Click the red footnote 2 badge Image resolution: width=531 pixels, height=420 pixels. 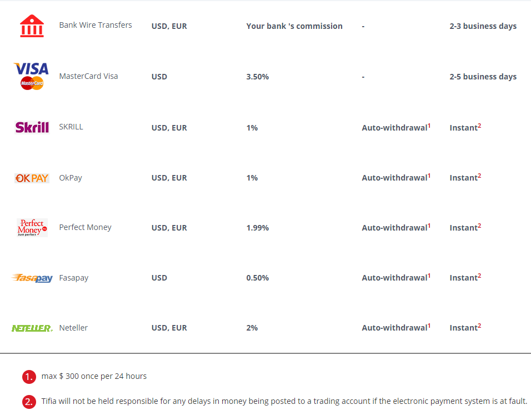click(29, 402)
